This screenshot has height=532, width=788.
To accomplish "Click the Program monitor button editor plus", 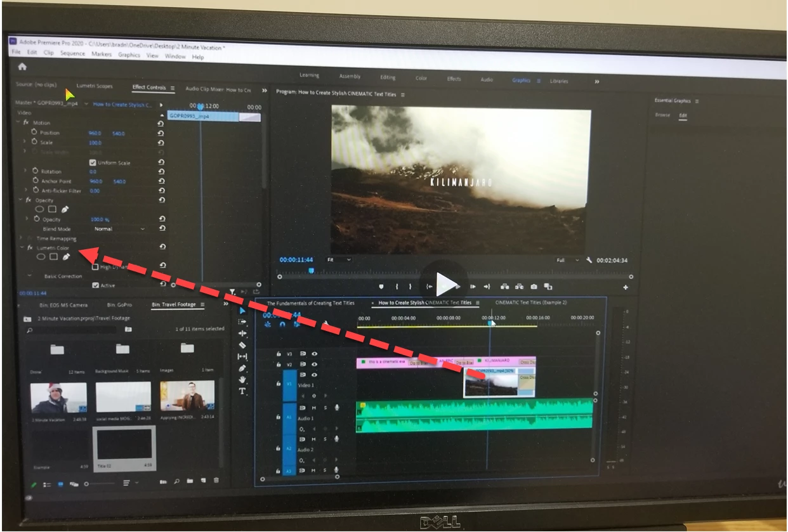I will (626, 288).
